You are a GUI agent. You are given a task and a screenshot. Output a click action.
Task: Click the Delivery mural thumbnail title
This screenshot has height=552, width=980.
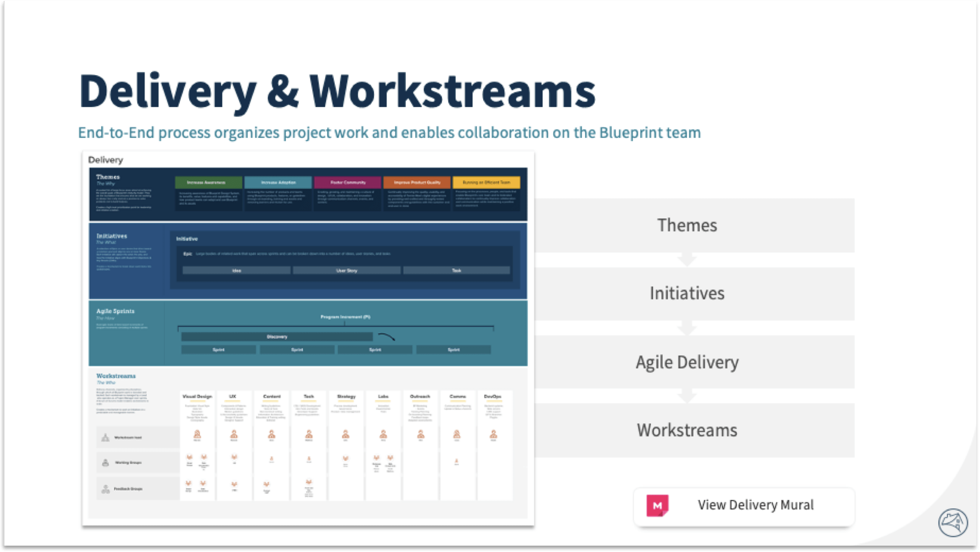(106, 160)
